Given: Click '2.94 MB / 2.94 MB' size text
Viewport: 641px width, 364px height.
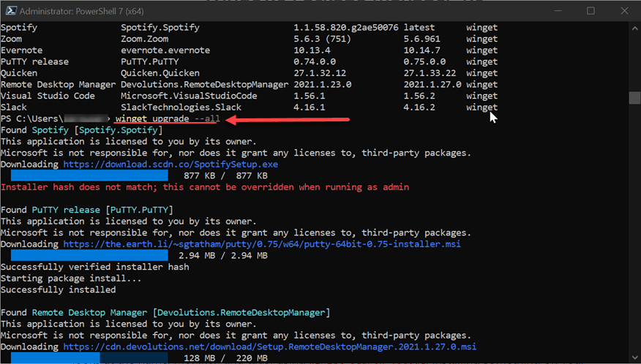Looking at the screenshot, I should tap(223, 255).
